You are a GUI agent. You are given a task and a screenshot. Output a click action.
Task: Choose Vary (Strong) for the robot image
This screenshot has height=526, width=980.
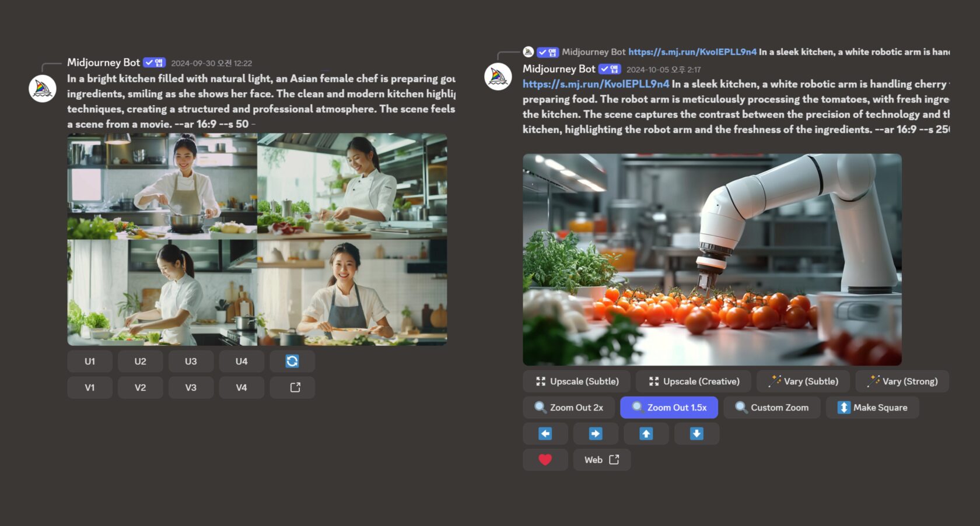coord(902,381)
